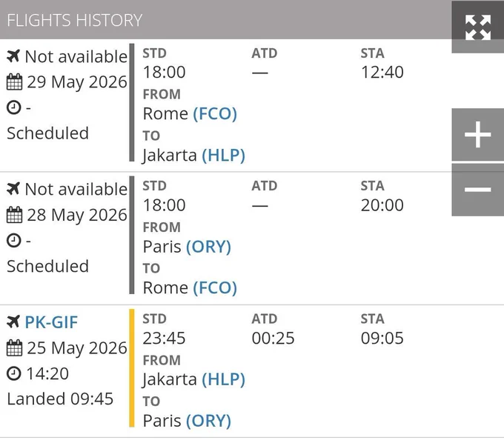Screen dimensions: 504x443
Task: Open the PK-GIF aircraft registration link
Action: [x=51, y=322]
